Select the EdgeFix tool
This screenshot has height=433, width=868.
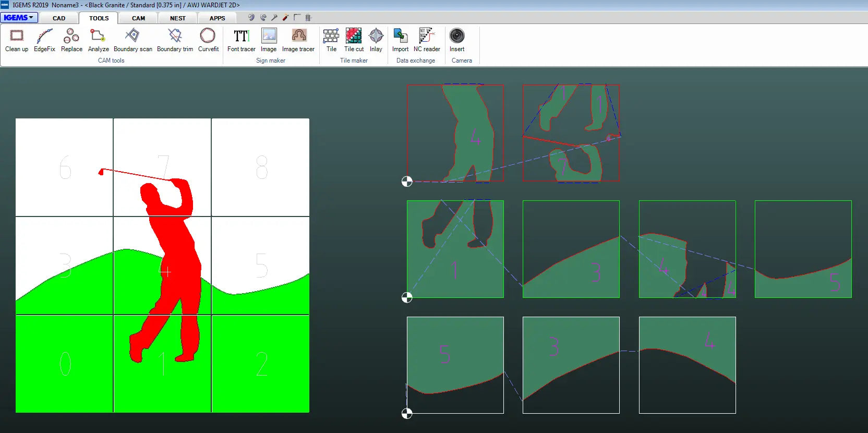coord(44,40)
